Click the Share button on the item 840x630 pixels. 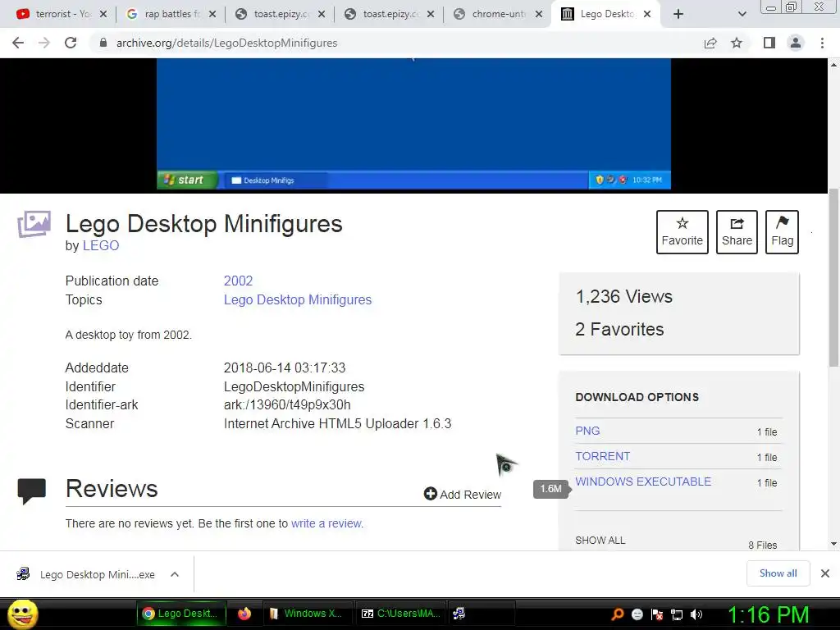pyautogui.click(x=737, y=232)
